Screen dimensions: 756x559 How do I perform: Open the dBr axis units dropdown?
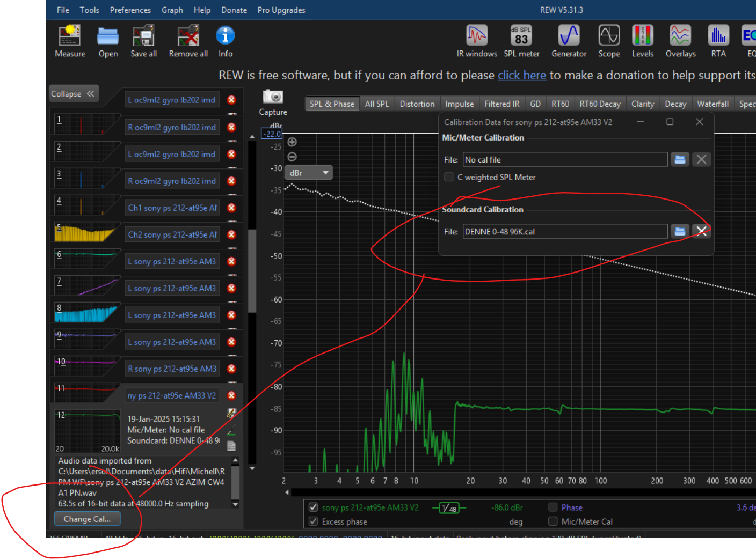point(309,173)
